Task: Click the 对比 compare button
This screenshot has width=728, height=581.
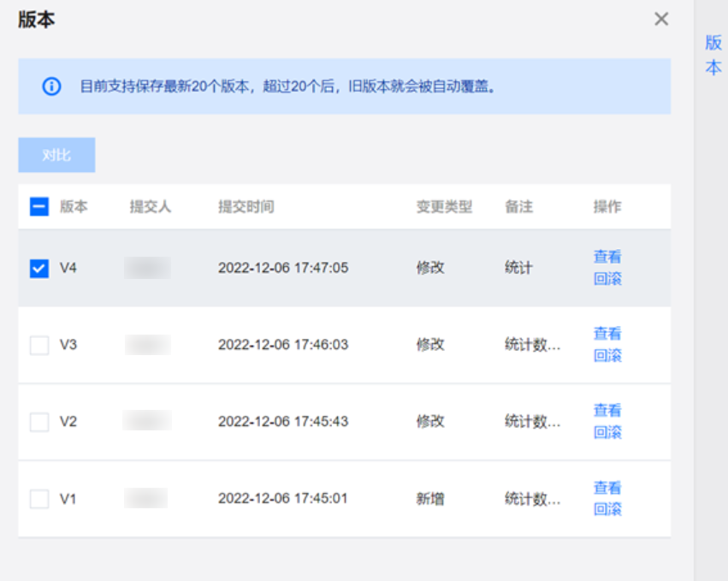Action: click(56, 156)
